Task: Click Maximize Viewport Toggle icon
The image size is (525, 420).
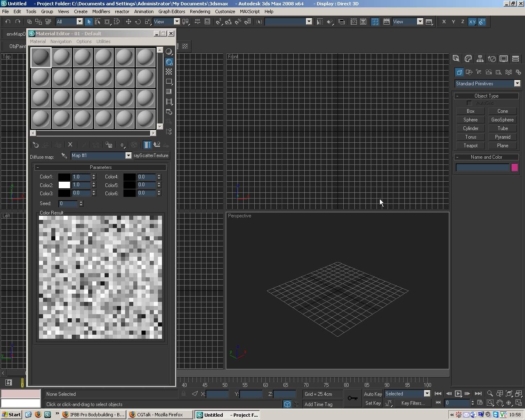Action: point(518,403)
